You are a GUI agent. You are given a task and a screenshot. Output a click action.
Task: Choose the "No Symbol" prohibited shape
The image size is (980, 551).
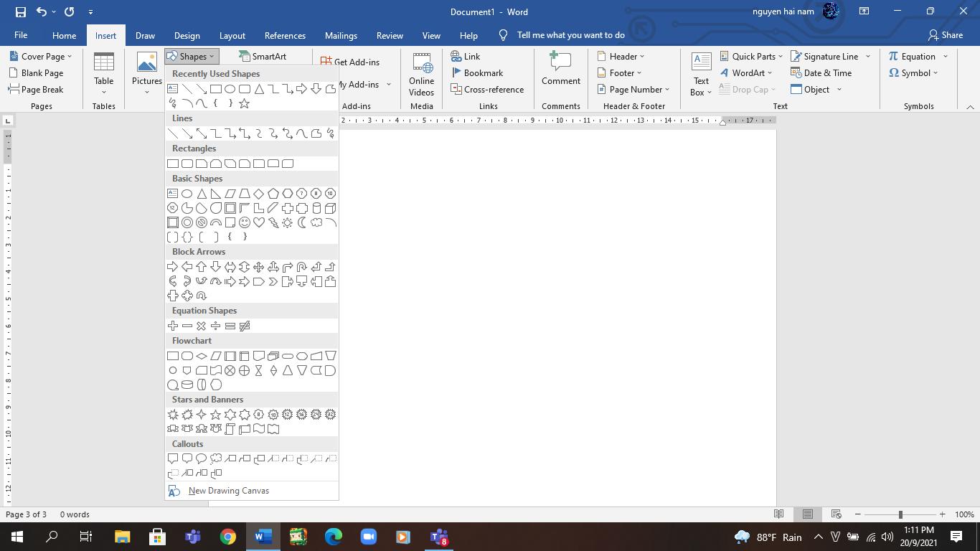[x=202, y=222]
